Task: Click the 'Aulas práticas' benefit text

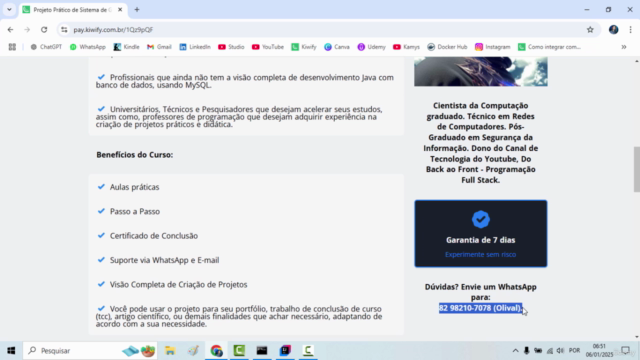Action: coord(134,187)
